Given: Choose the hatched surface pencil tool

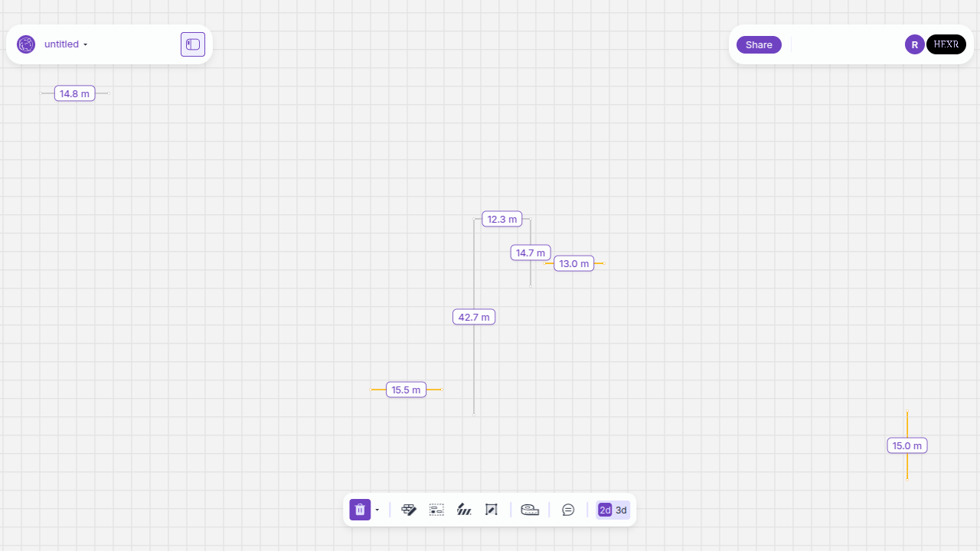Looking at the screenshot, I should tap(464, 510).
